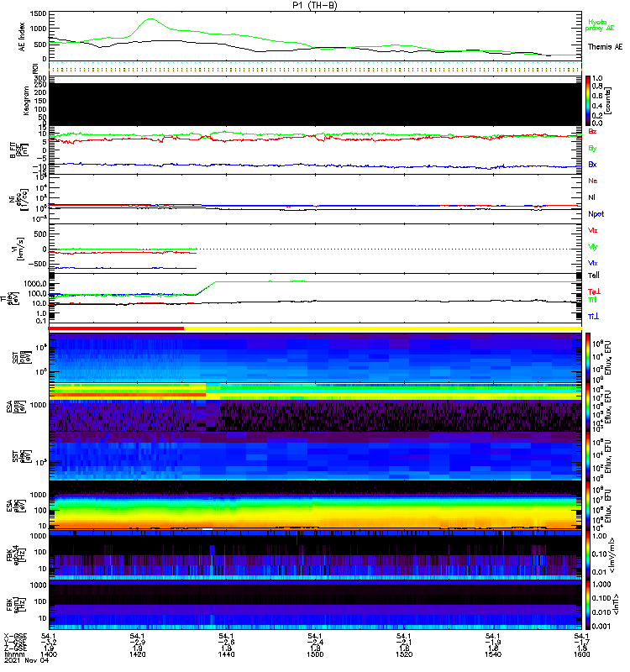Click the plot title P1 (TH-B)
Image resolution: width=630 pixels, height=672 pixels.
[314, 5]
